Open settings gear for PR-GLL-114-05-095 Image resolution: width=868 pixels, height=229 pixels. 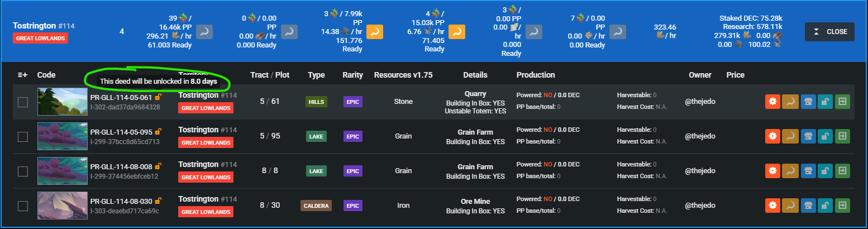773,136
